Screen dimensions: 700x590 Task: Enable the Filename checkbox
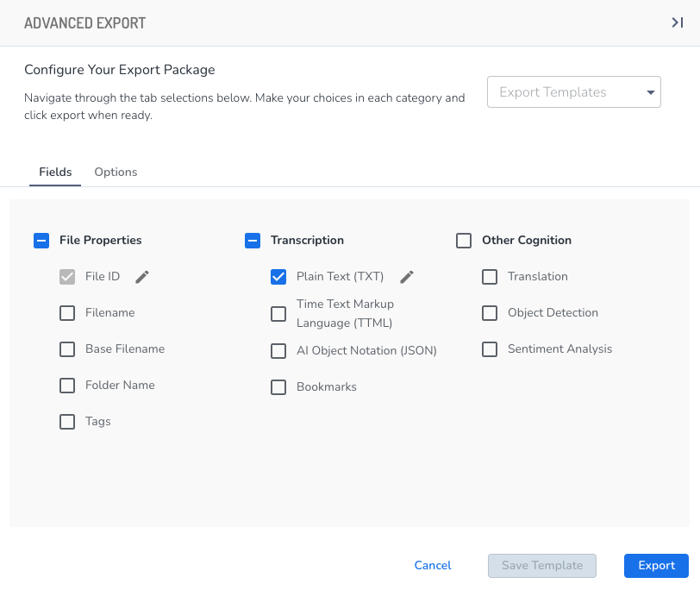point(67,312)
